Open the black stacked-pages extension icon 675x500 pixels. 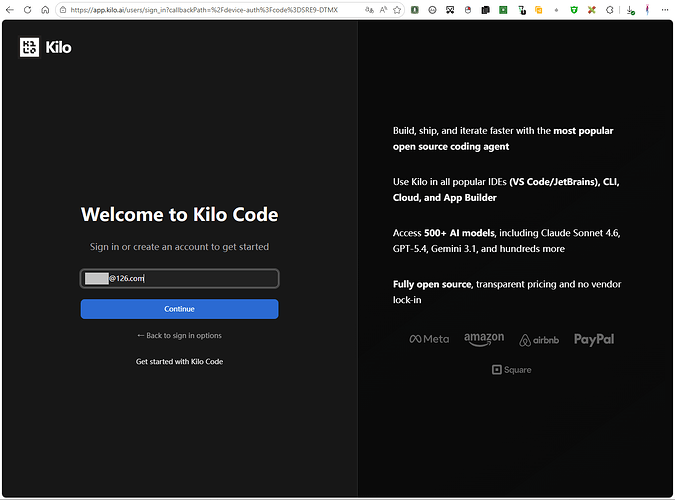[x=486, y=9]
